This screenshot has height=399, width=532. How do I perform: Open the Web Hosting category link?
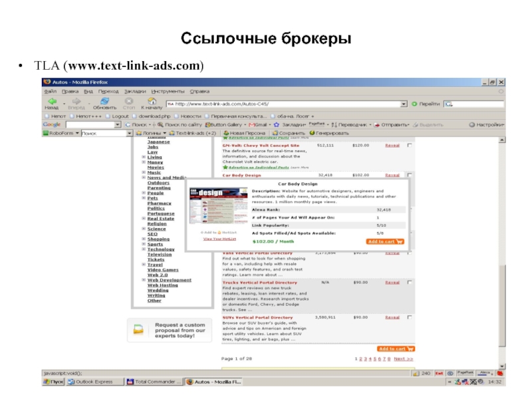pos(162,285)
